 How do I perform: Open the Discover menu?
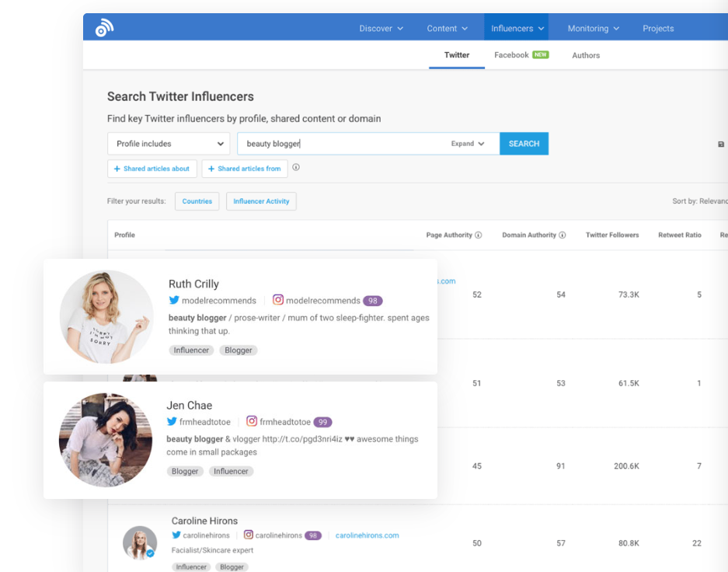[x=381, y=28]
